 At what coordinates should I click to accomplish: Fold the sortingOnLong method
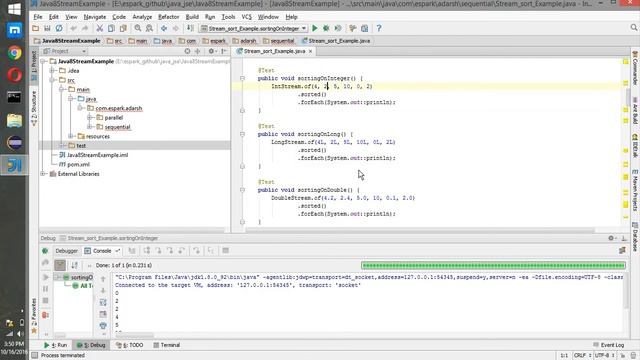pos(242,134)
